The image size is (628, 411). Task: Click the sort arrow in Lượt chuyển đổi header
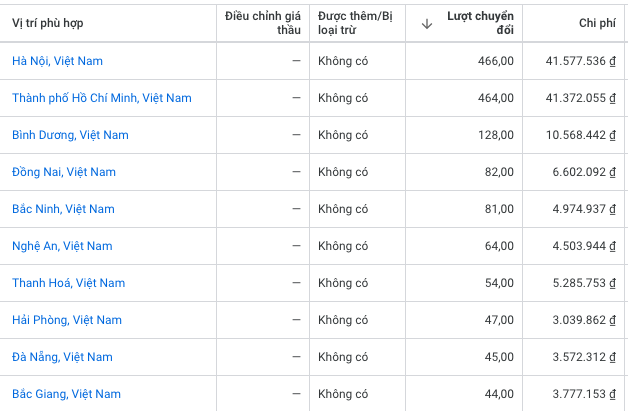click(x=427, y=24)
